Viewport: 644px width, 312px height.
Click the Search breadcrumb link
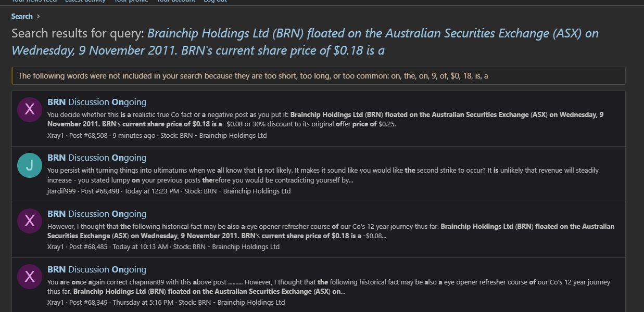[22, 17]
